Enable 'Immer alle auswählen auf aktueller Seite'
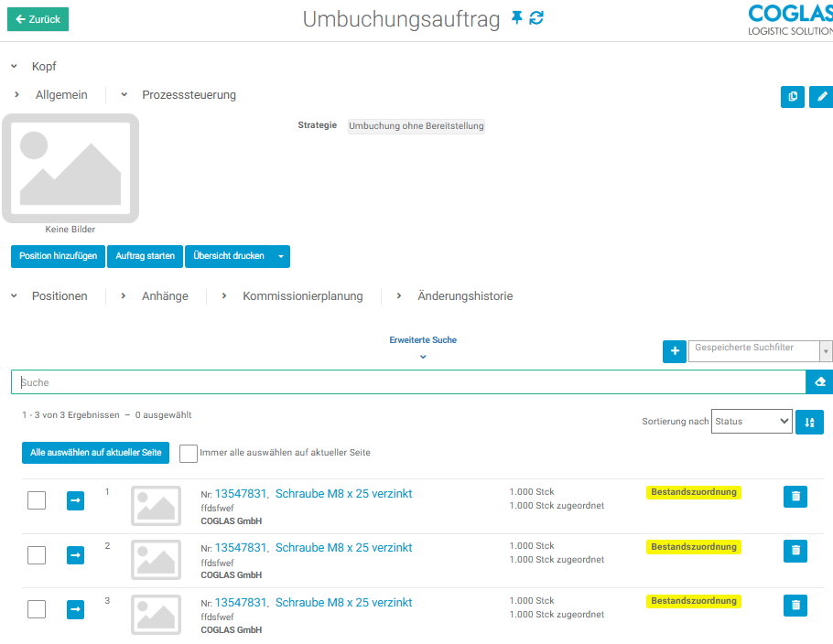This screenshot has width=833, height=644. pyautogui.click(x=189, y=454)
